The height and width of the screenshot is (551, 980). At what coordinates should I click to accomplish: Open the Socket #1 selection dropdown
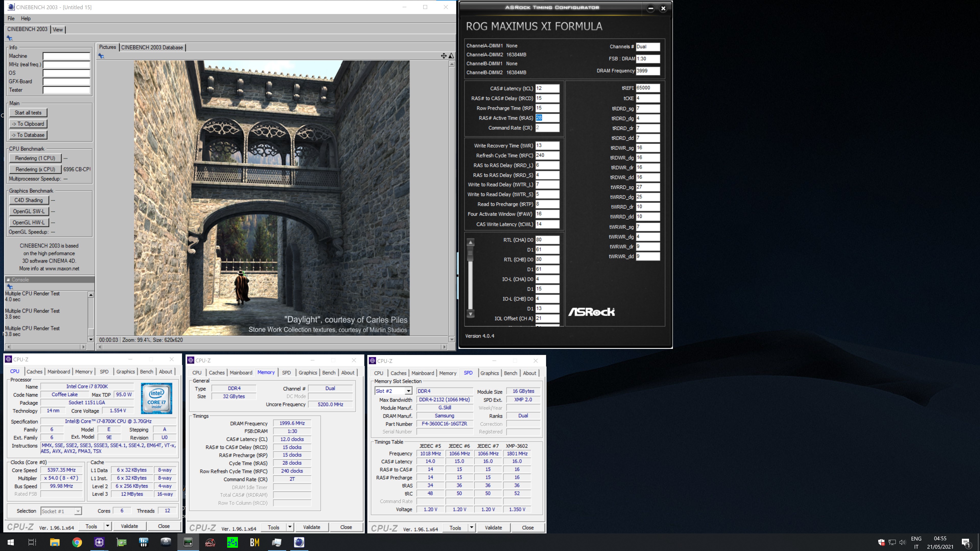(x=78, y=511)
